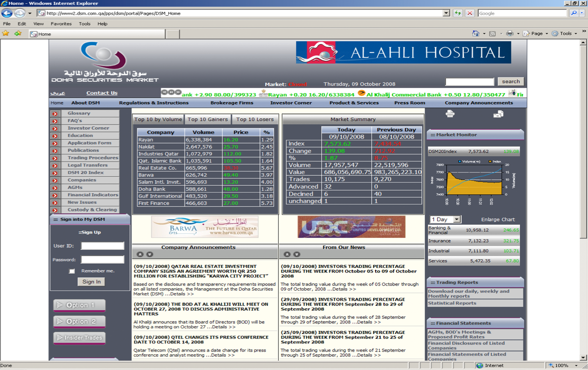This screenshot has width=588, height=370.
Task: Click the down arrow in Company Announcements
Action: pyautogui.click(x=149, y=255)
